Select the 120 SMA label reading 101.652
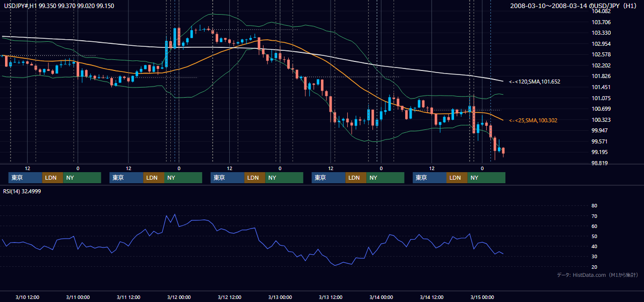Screen dimensions: 644x302 [x=534, y=82]
